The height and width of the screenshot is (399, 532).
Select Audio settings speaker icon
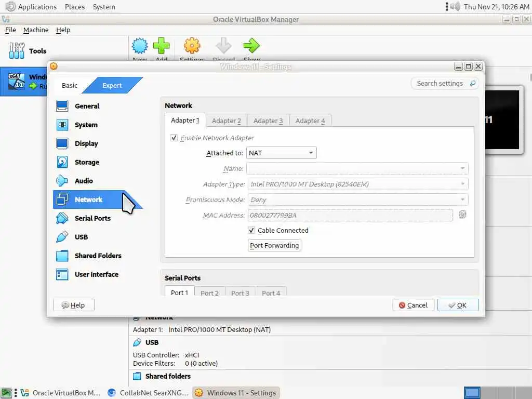point(62,181)
